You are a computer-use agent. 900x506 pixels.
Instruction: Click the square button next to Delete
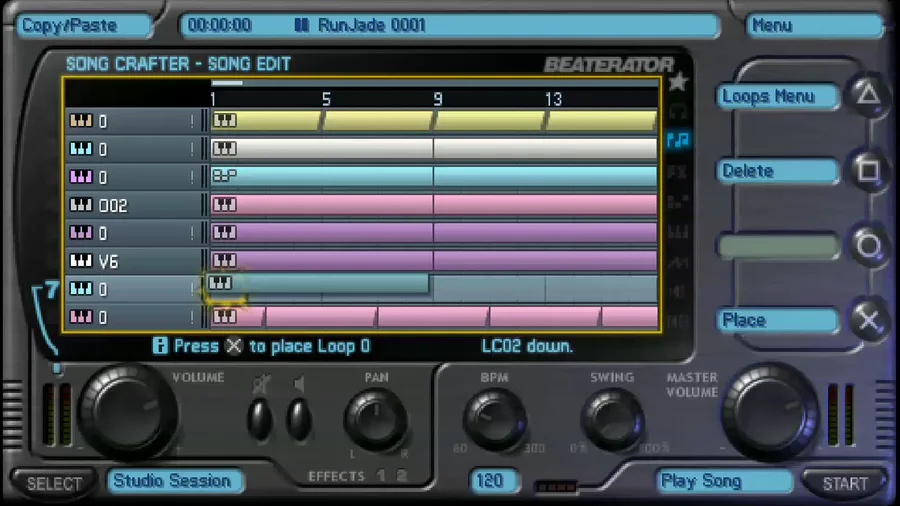click(868, 170)
